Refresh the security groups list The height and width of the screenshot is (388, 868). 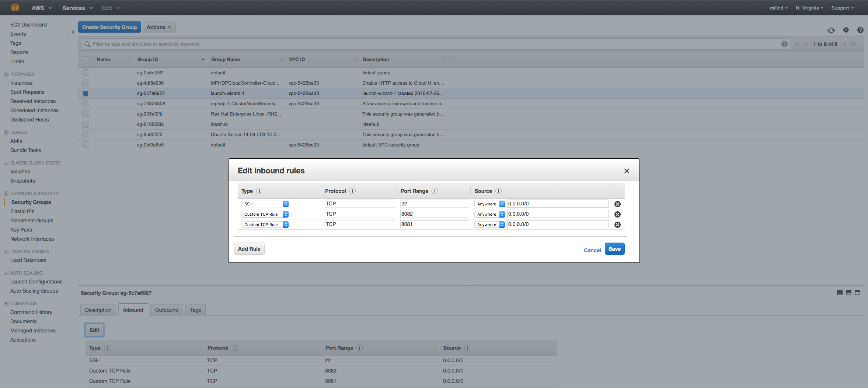[832, 30]
